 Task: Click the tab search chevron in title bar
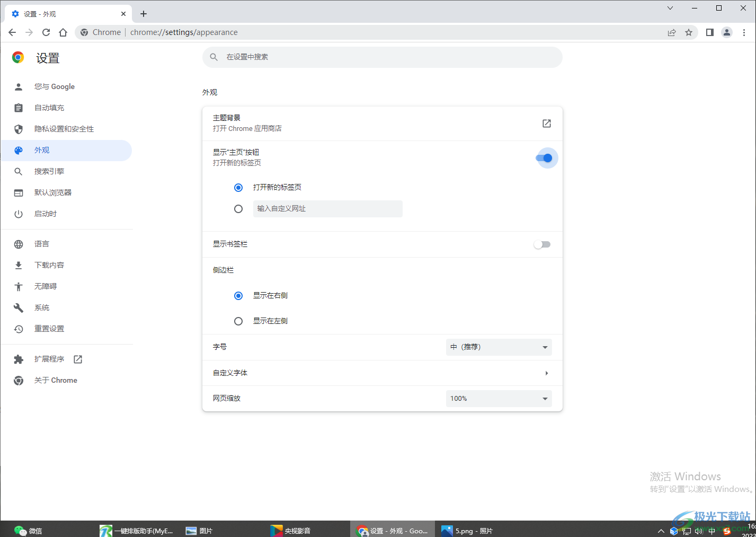coord(670,8)
